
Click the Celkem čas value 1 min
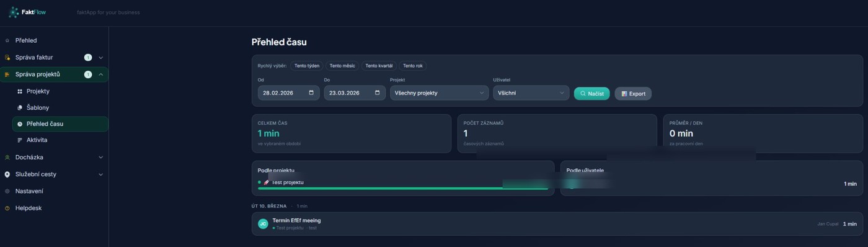(x=268, y=133)
